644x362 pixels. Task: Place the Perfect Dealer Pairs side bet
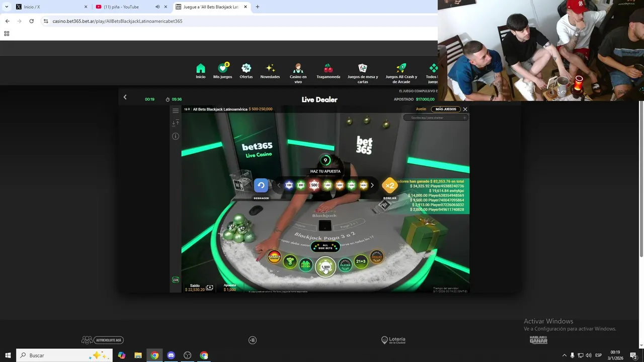click(376, 257)
